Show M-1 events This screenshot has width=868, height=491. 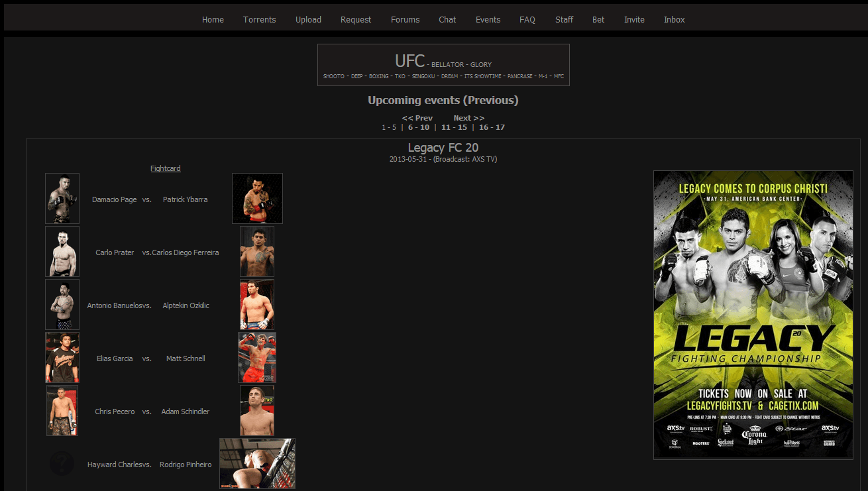pos(543,77)
